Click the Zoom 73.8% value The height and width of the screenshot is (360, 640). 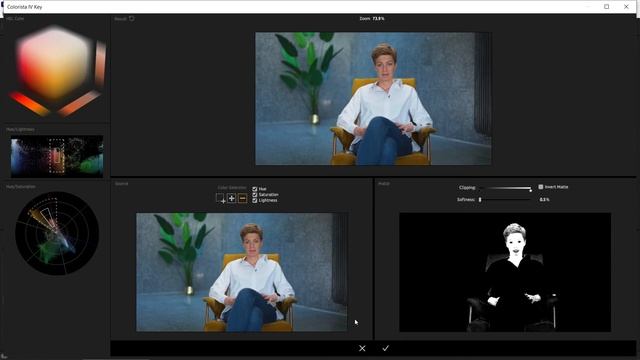click(378, 19)
